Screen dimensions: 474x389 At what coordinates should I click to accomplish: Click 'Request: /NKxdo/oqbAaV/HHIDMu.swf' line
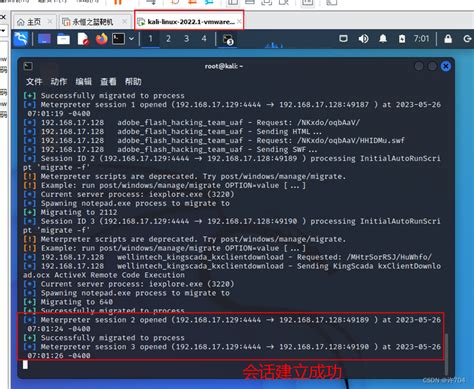click(x=214, y=140)
